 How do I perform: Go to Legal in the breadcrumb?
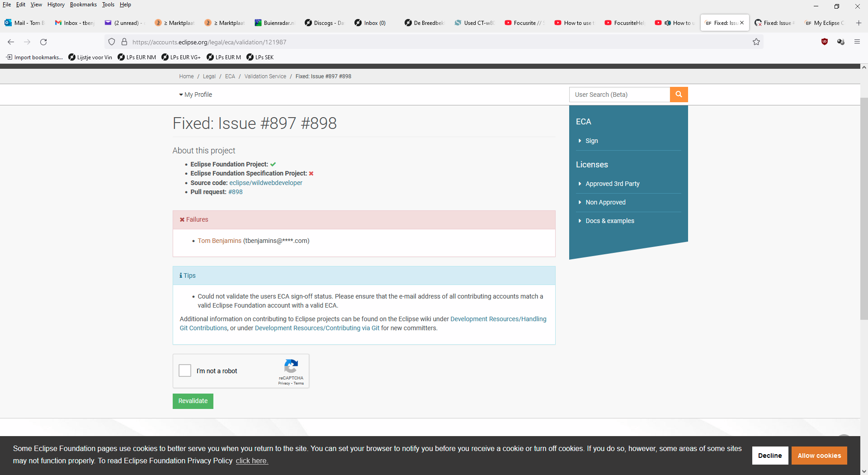[209, 76]
